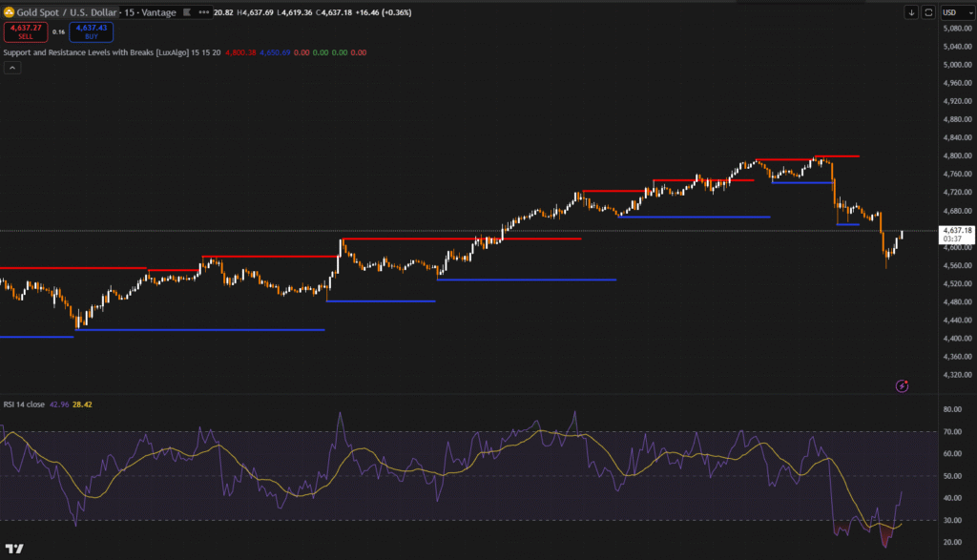Click the red 4,800.38 indicator value
977x560 pixels.
(240, 52)
